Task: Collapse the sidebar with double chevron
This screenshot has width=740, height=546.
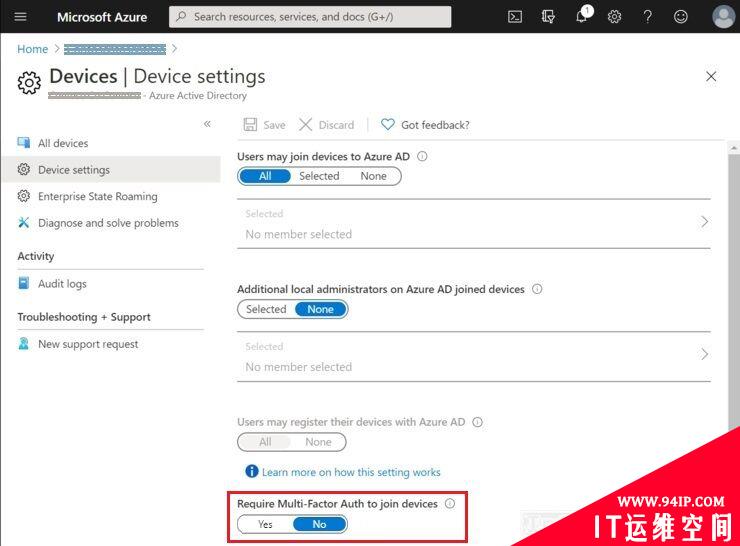Action: click(x=207, y=124)
